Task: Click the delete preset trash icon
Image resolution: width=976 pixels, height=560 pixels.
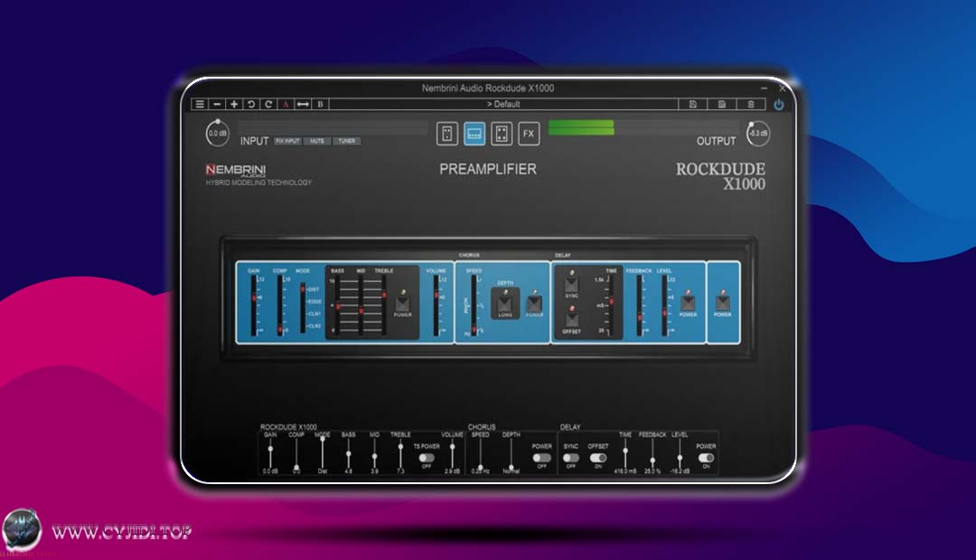Action: tap(751, 104)
